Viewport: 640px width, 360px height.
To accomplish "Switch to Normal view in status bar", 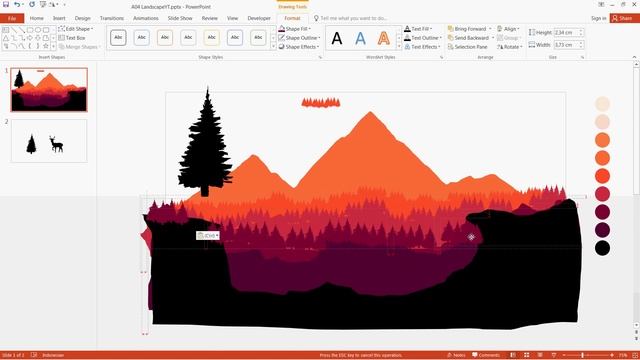I will [x=513, y=355].
